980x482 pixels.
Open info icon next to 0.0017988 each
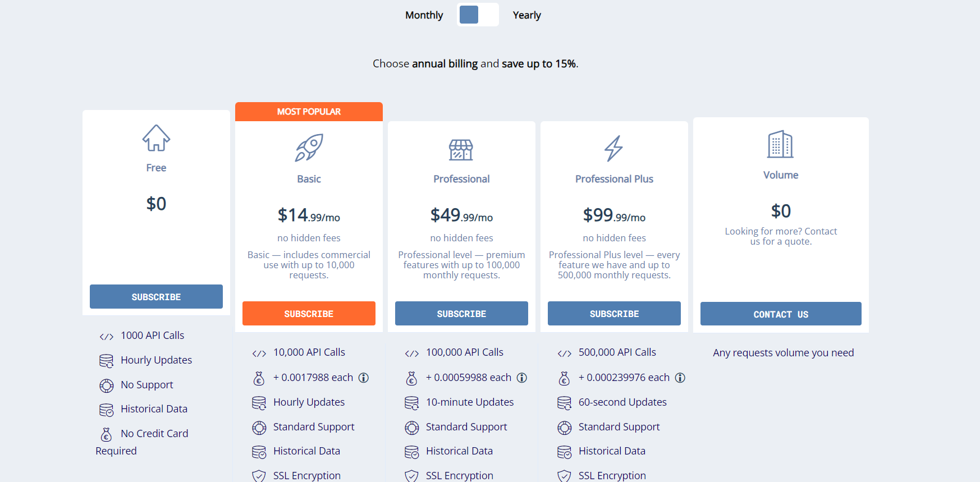coord(364,378)
